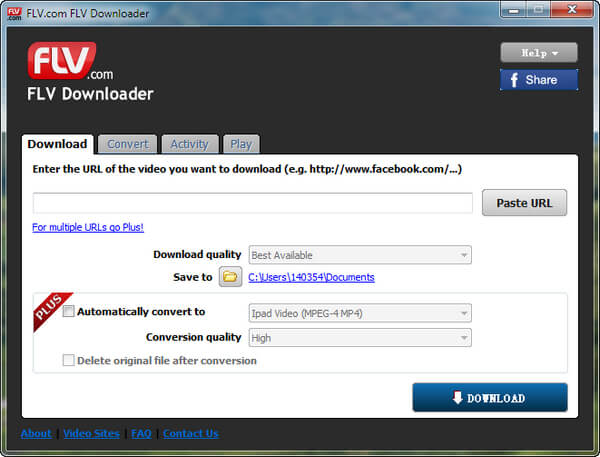Click the PLUS ribbon badge
Image resolution: width=600 pixels, height=457 pixels.
tap(52, 312)
